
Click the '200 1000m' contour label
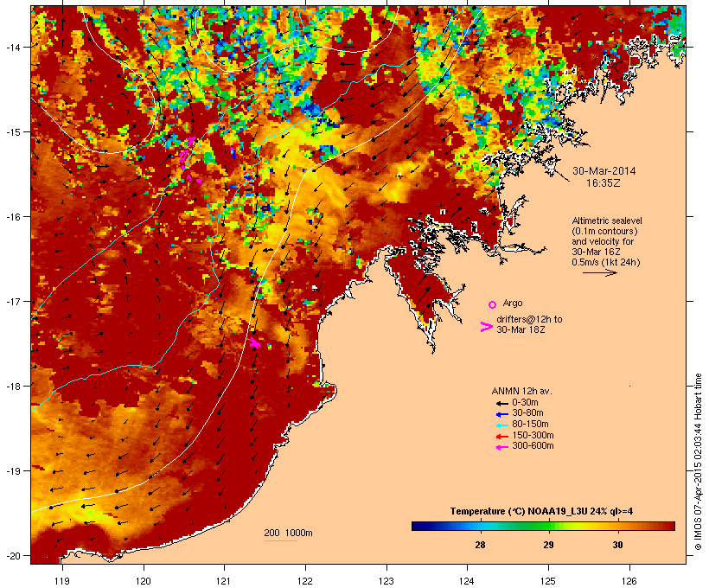coord(288,533)
